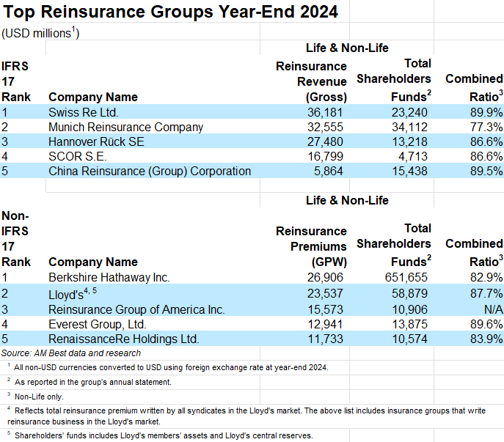The image size is (504, 442).
Task: Click combined ratio 77.3%
Action: click(486, 128)
